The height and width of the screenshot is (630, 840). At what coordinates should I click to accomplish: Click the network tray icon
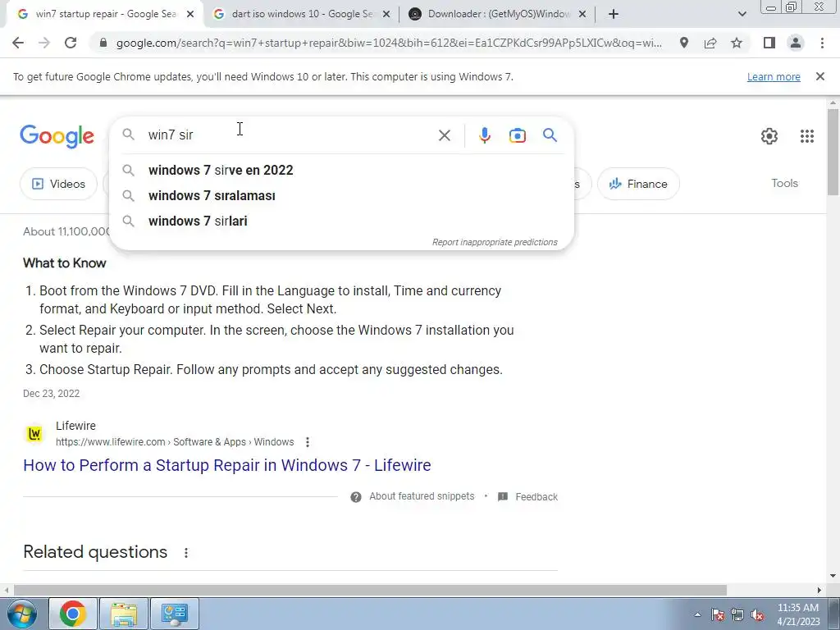point(737,614)
